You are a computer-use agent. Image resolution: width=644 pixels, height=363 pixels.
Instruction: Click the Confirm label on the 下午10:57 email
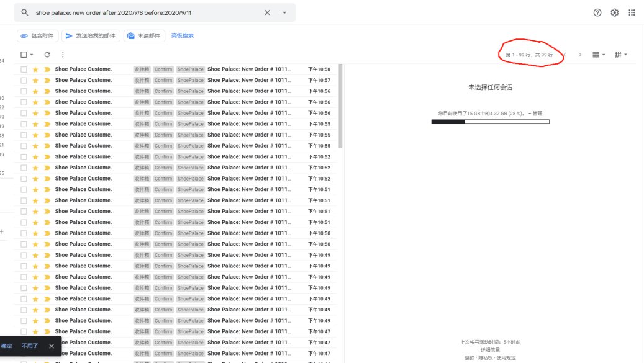pos(163,81)
